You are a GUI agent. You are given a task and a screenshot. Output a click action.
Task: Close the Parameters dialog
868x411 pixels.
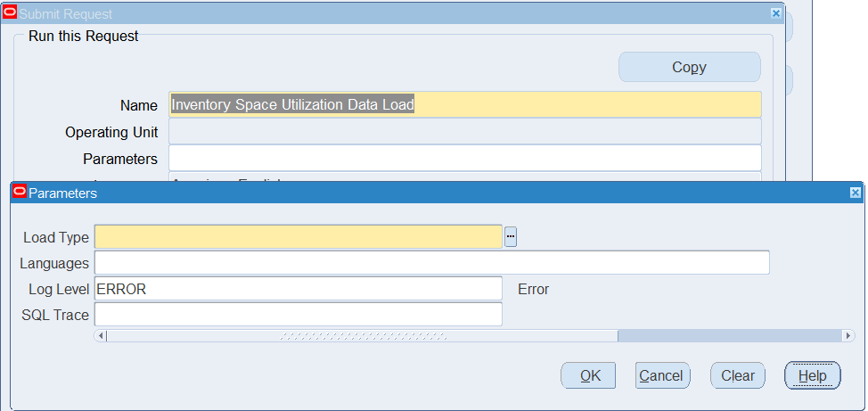pyautogui.click(x=855, y=193)
